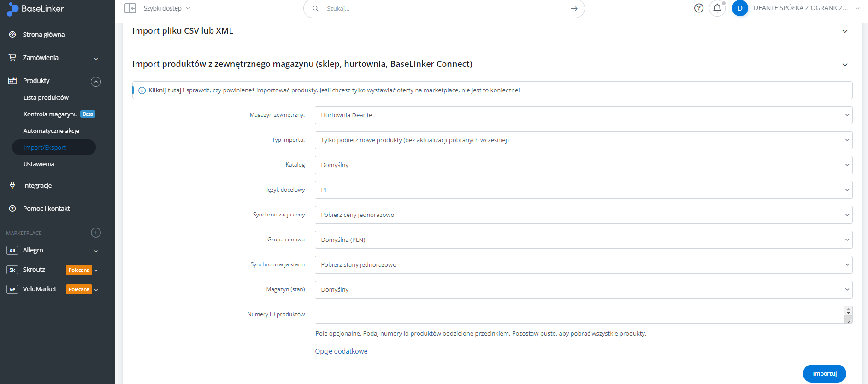Screen dimensions: 868x384
Task: Click the BaseLinker logo
Action: [x=35, y=9]
